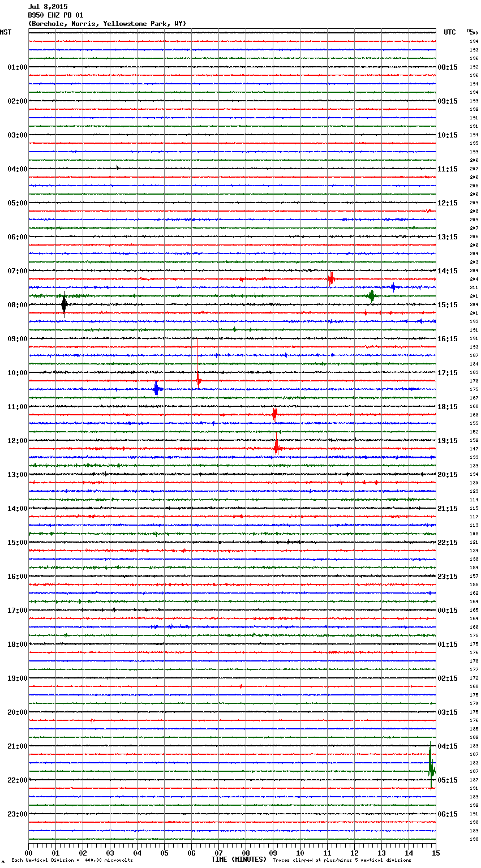Viewport: 481px width, 868px height.
Task: Click the 05:15 UTC row label
Action: pyautogui.click(x=448, y=780)
